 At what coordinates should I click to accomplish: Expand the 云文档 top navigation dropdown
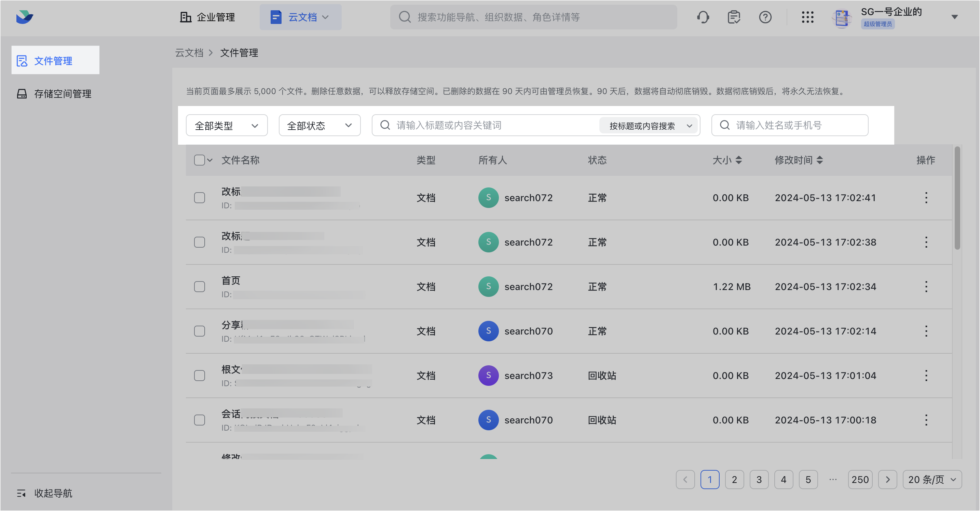(x=325, y=17)
